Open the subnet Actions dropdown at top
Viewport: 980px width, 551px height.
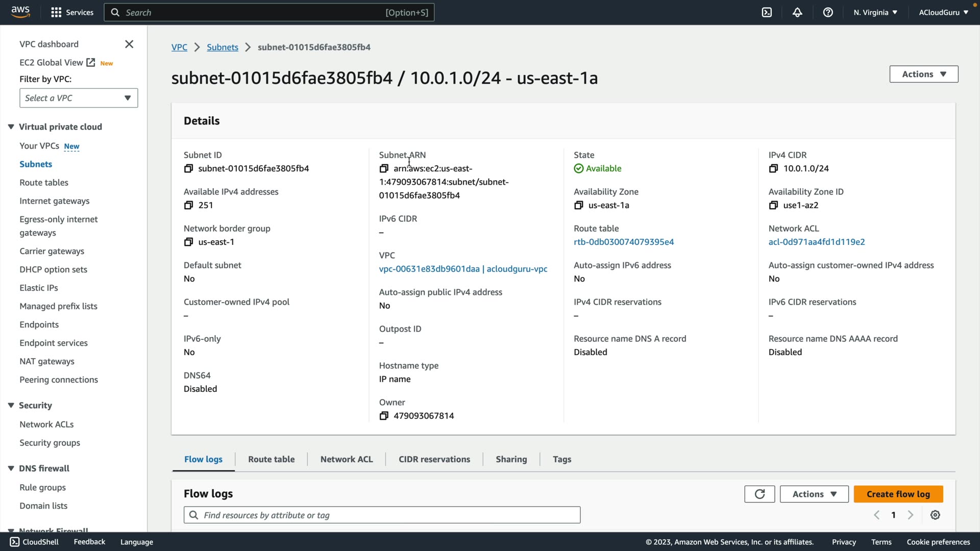923,74
